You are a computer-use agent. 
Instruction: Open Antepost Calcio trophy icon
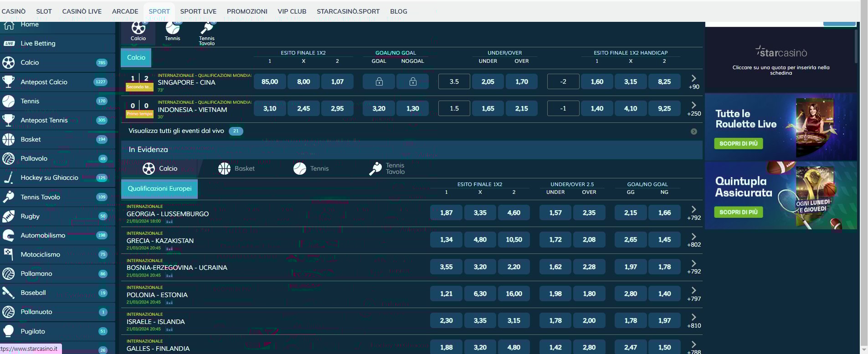coord(9,82)
